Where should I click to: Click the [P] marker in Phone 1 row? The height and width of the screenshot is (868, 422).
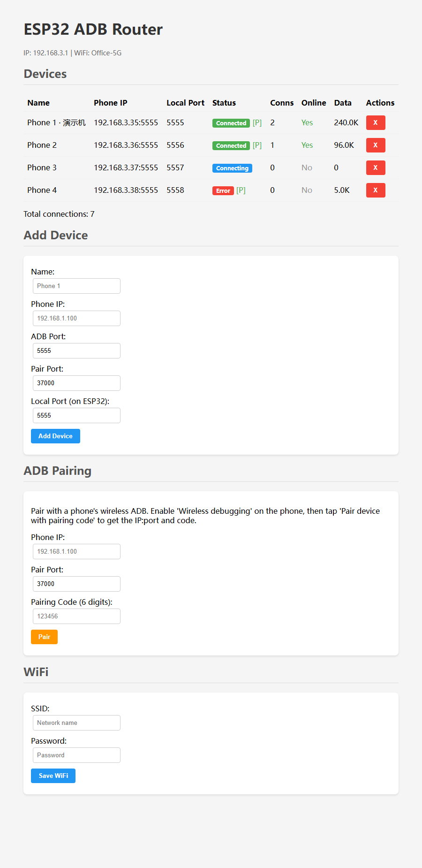(x=257, y=123)
